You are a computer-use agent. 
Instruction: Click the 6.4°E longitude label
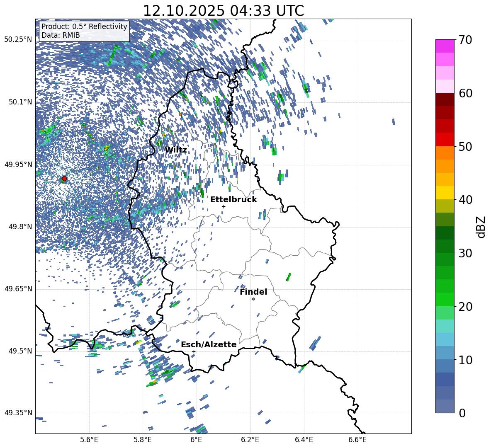coord(304,440)
